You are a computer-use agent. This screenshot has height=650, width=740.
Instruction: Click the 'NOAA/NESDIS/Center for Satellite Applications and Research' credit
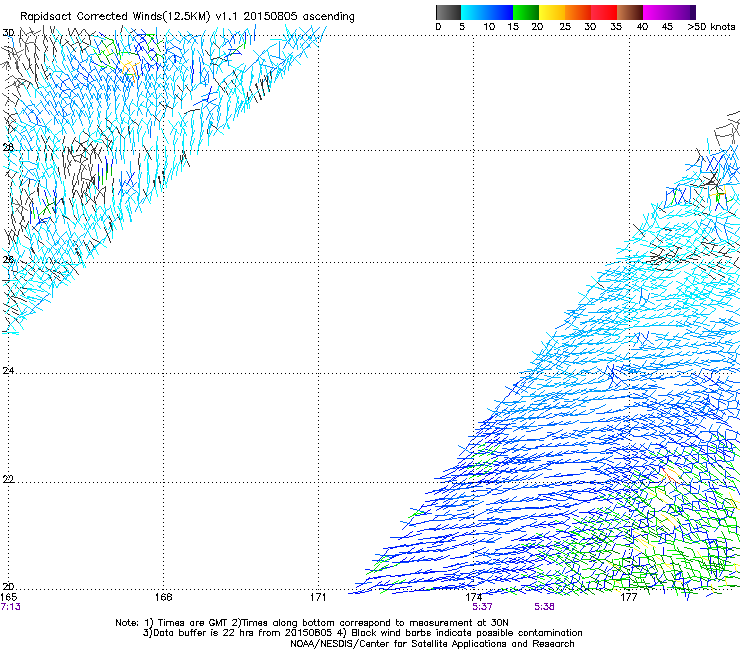point(432,644)
